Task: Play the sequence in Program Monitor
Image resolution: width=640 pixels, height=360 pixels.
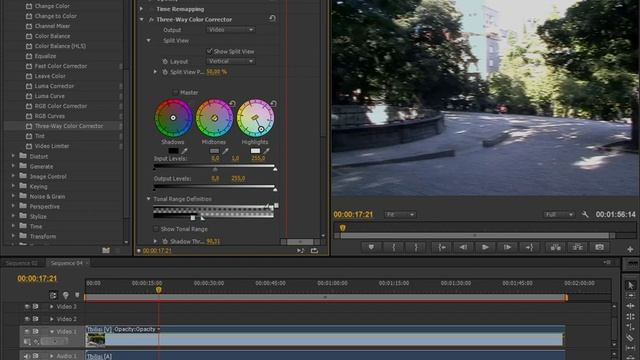Action: click(x=485, y=247)
